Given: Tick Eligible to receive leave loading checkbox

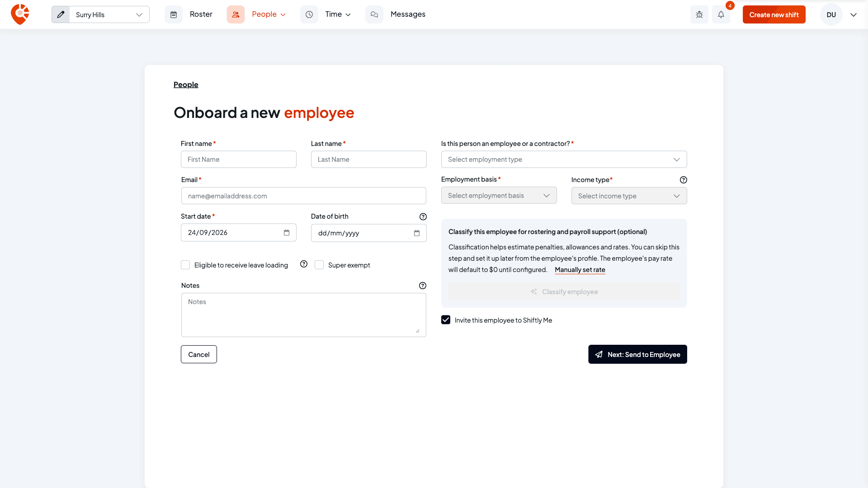Looking at the screenshot, I should [x=185, y=265].
